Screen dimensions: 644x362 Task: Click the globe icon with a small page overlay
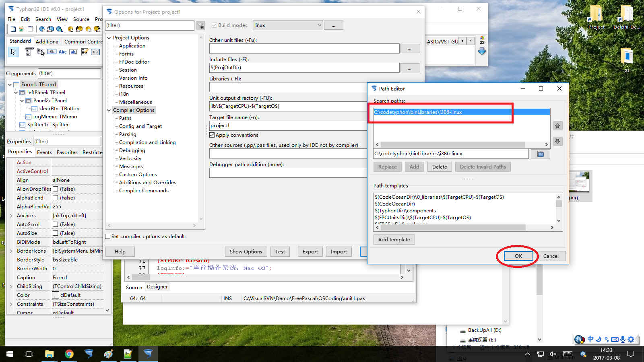(x=42, y=29)
